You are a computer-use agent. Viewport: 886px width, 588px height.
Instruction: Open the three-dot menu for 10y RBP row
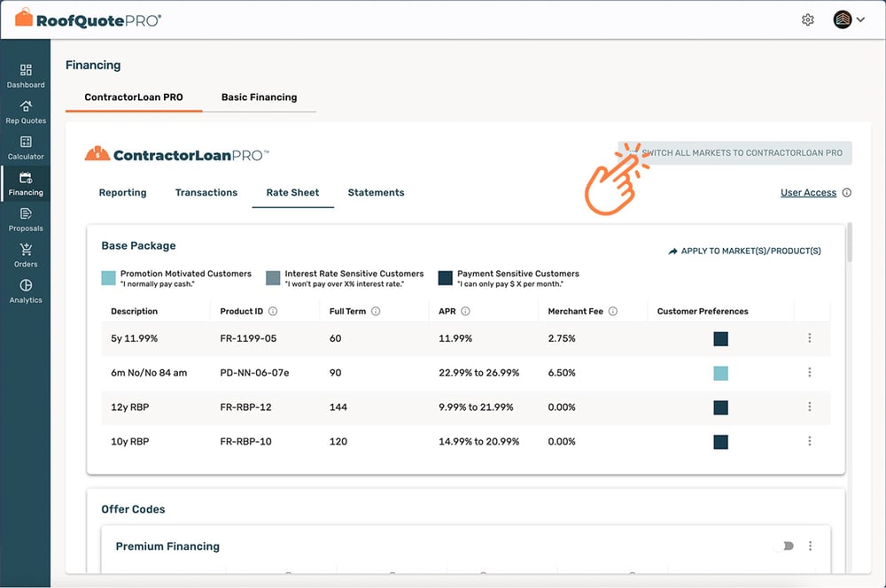tap(810, 441)
